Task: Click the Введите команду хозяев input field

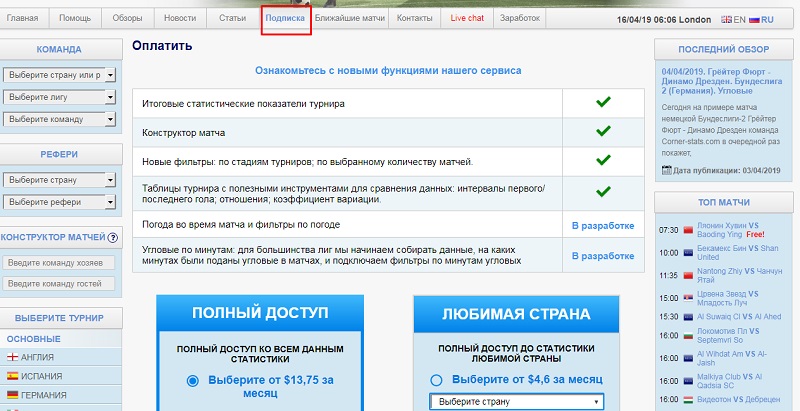Action: [x=60, y=262]
